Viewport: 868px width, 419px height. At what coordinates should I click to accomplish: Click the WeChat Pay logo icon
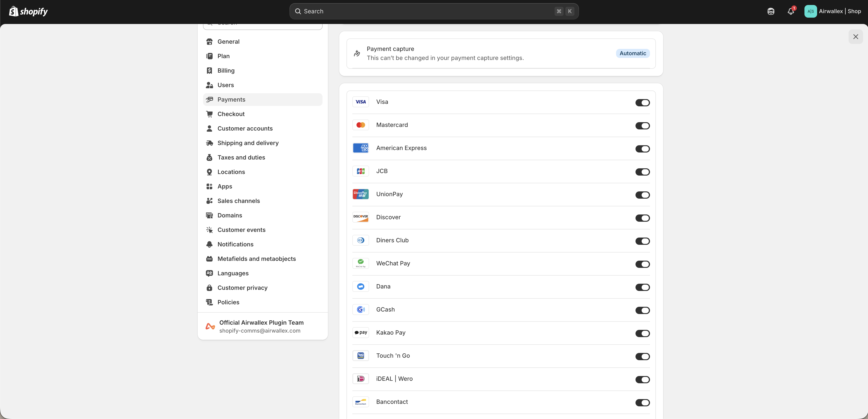[x=360, y=263]
